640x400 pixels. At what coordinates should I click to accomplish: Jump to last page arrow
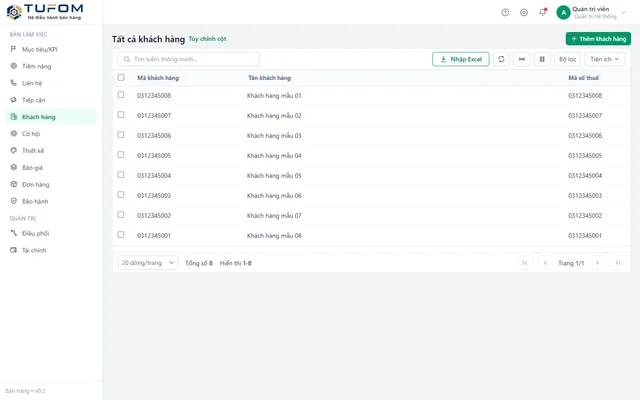(x=618, y=263)
